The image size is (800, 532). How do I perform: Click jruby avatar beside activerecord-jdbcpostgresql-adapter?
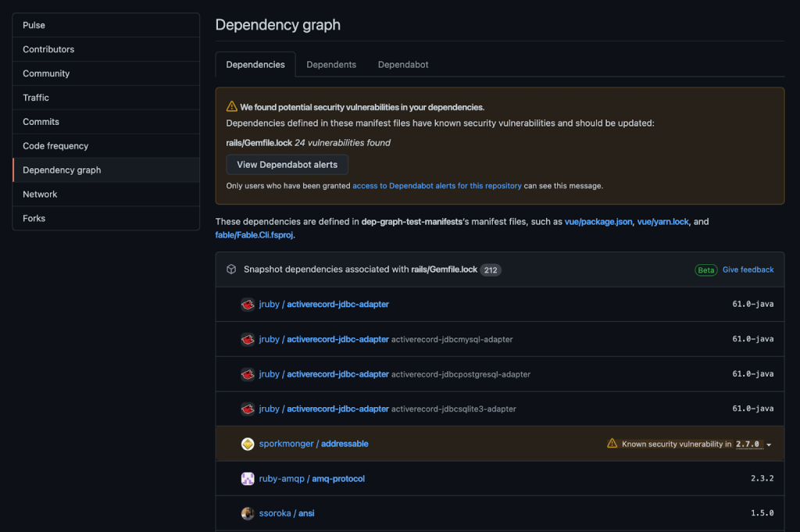[x=248, y=374]
